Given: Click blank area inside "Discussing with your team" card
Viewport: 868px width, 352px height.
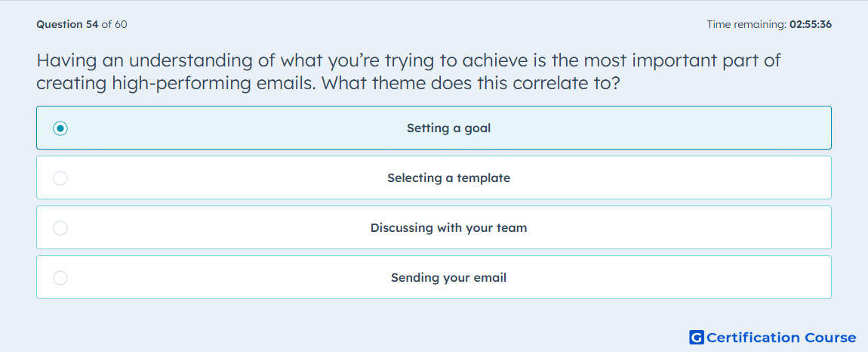Looking at the screenshot, I should [676, 228].
